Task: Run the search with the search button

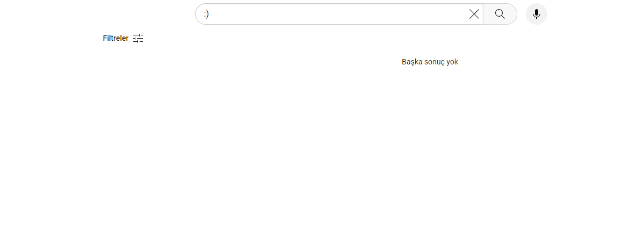Action: (500, 14)
